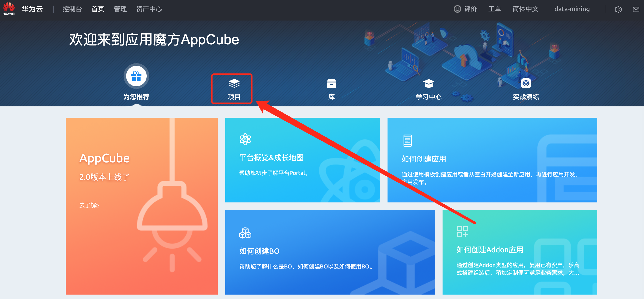Image resolution: width=644 pixels, height=299 pixels.
Task: Open the 为您推荐 gift icon
Action: tap(136, 76)
